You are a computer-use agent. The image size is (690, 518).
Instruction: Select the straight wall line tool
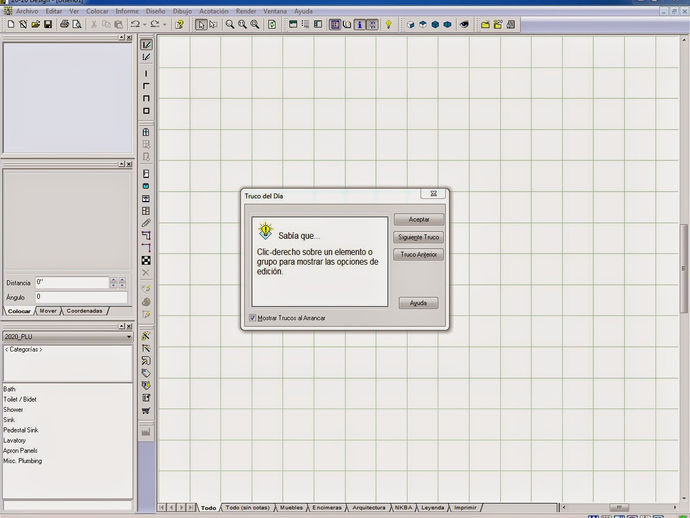(146, 73)
